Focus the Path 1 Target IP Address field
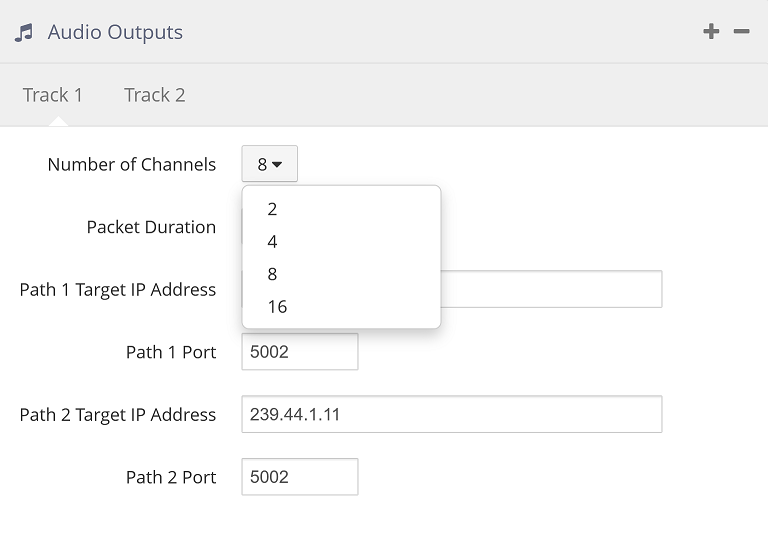 [550, 289]
